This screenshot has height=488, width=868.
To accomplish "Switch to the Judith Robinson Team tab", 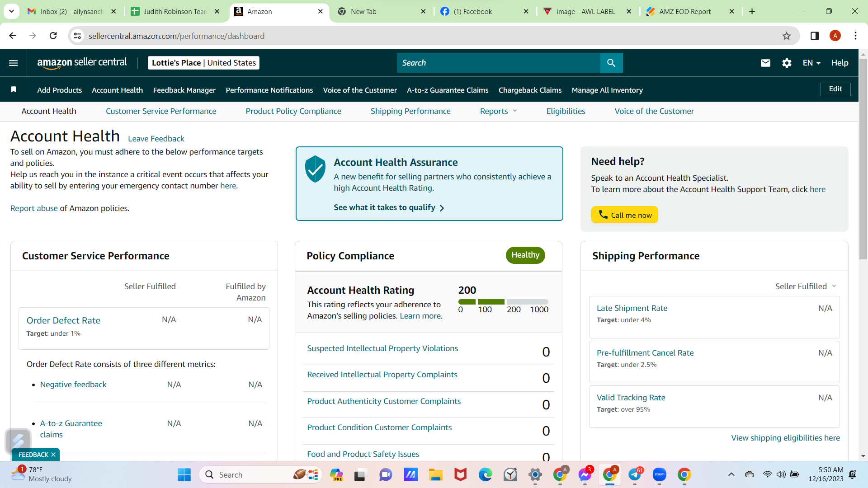I will point(175,11).
